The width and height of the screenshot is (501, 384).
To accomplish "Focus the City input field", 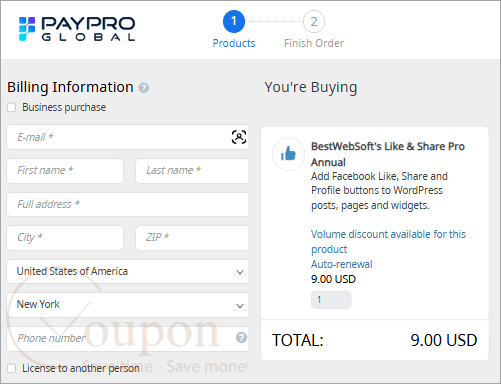I will tap(65, 238).
